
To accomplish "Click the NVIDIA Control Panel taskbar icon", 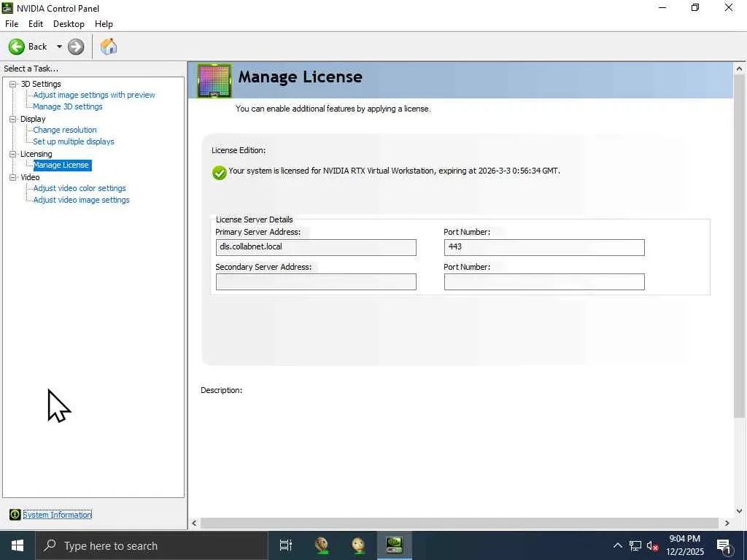I will point(395,545).
